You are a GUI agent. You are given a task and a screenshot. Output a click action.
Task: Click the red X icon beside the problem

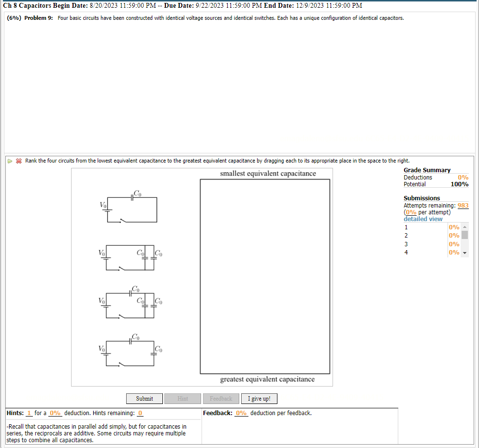pos(18,161)
